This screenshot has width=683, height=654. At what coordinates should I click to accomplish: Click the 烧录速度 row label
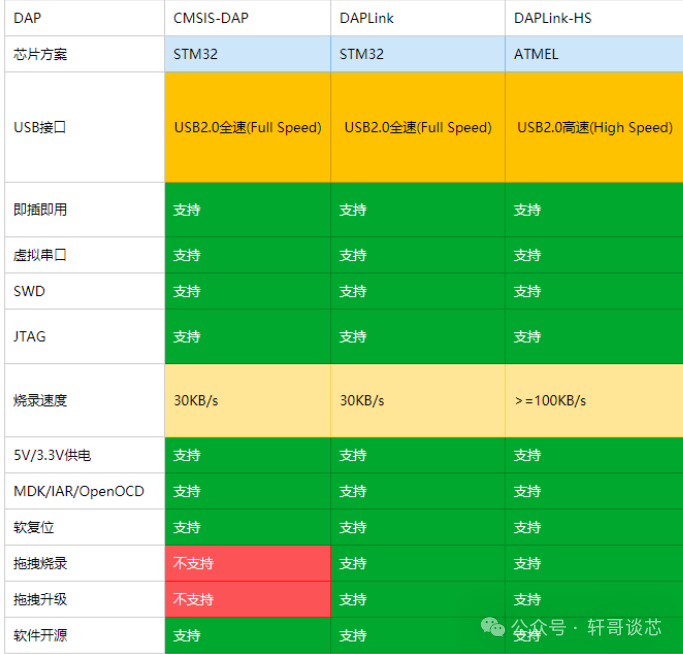tap(85, 400)
